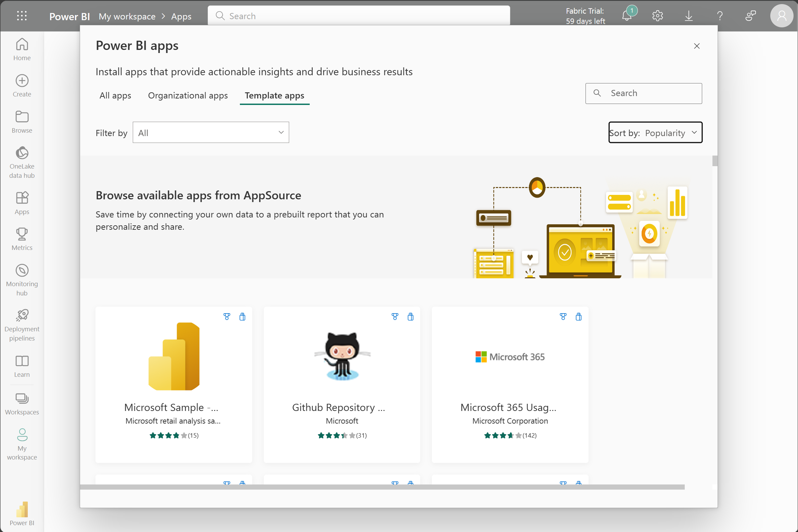The height and width of the screenshot is (532, 798).
Task: Toggle favorite on Microsoft 365 Usage app
Action: [563, 317]
